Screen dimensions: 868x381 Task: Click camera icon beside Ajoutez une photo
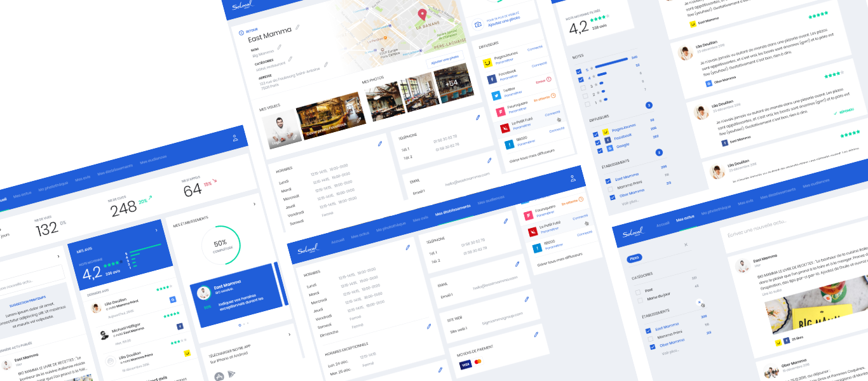tap(478, 25)
